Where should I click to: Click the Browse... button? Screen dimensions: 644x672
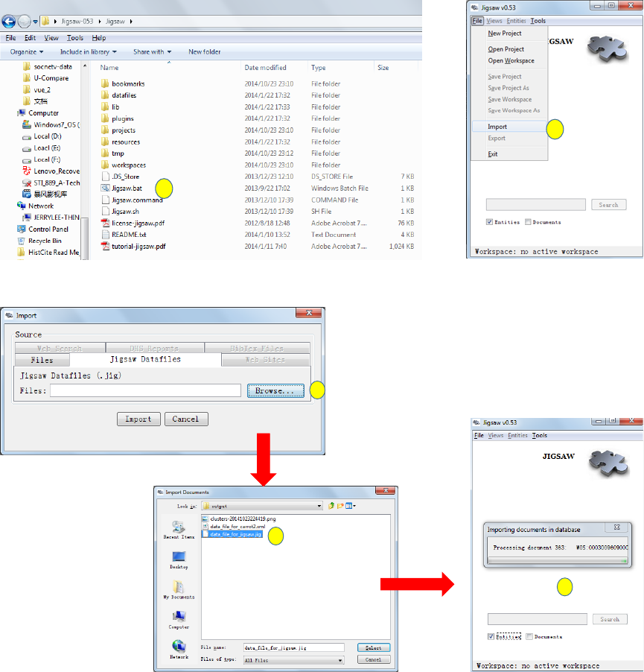click(275, 391)
